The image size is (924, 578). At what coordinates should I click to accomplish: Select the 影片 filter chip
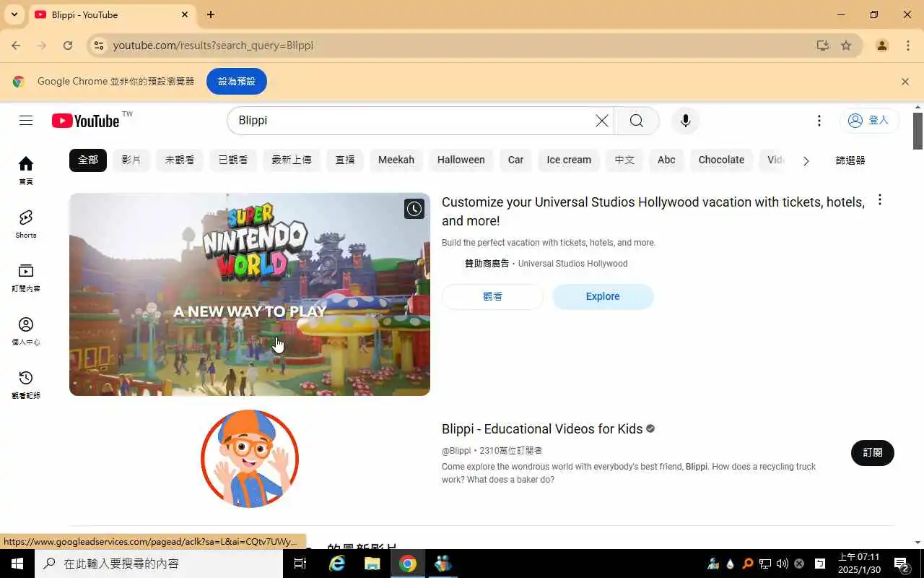click(x=131, y=160)
